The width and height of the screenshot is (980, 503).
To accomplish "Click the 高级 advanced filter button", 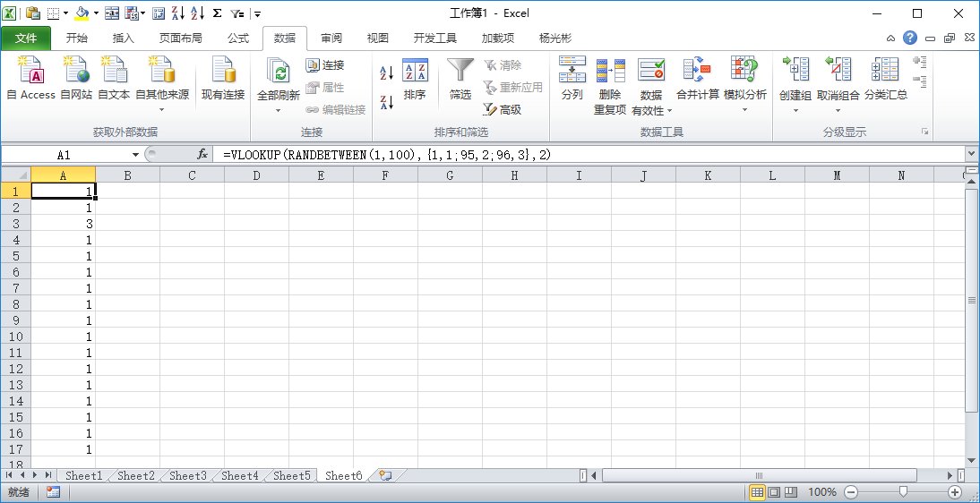I will click(502, 109).
